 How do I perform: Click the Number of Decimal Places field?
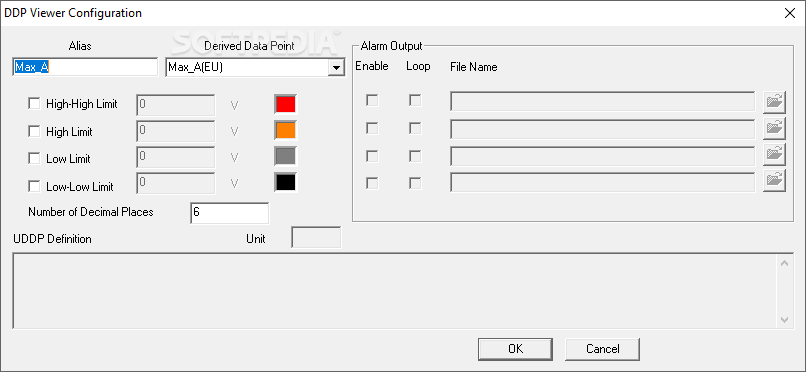pos(229,213)
